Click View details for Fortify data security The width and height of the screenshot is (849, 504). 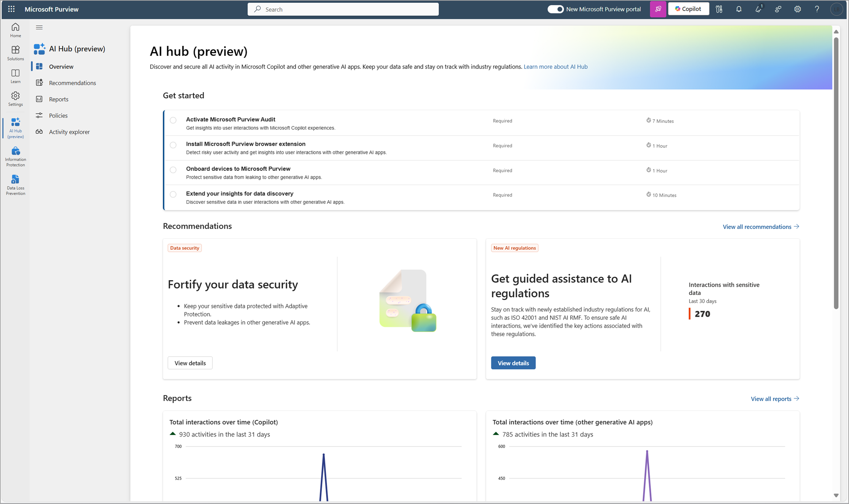190,362
